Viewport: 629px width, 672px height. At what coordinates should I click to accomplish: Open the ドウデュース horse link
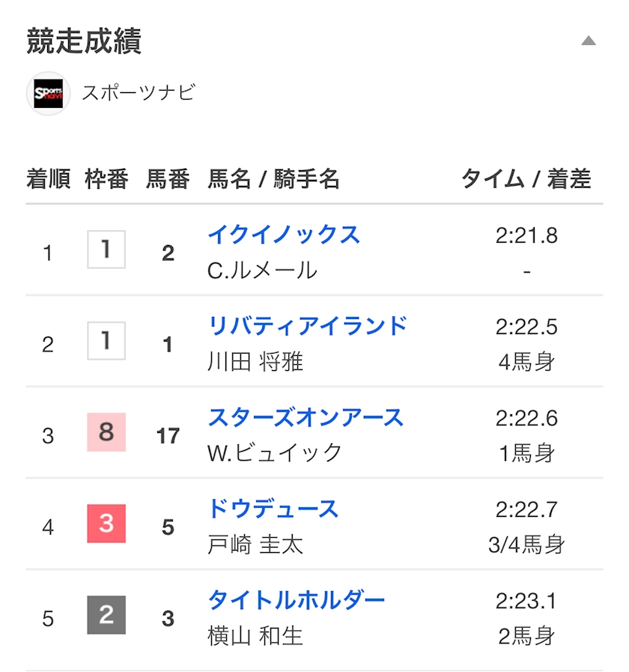(273, 509)
